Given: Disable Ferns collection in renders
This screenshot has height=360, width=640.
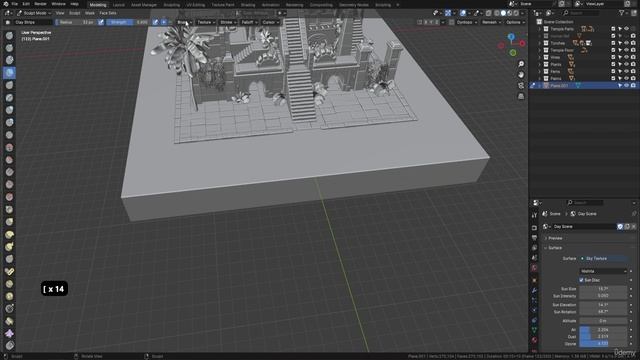Looking at the screenshot, I should (633, 71).
